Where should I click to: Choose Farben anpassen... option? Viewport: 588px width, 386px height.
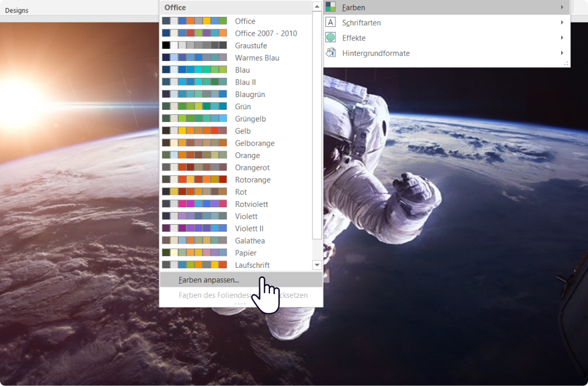[241, 280]
